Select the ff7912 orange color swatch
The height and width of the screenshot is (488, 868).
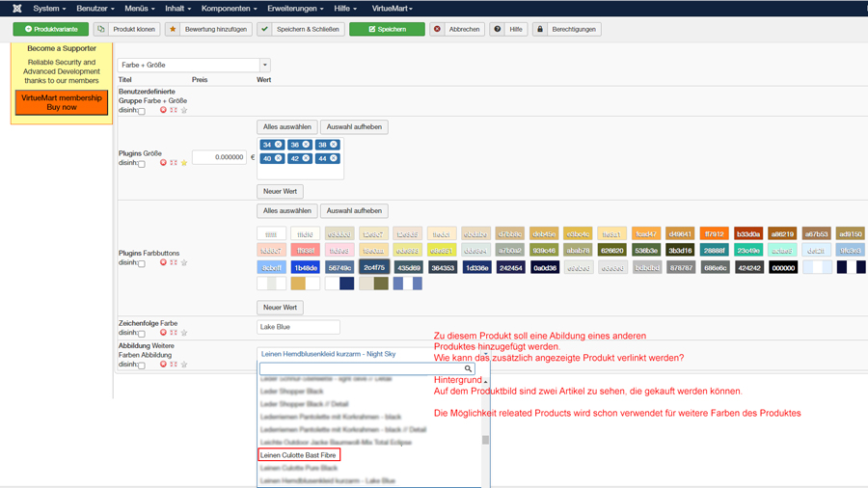[x=714, y=233]
